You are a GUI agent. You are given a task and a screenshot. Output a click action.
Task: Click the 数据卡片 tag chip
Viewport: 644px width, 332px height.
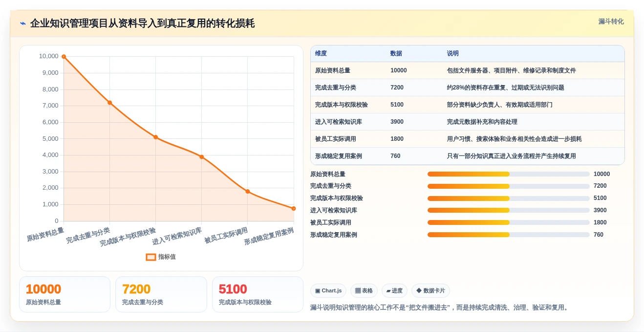(x=430, y=291)
